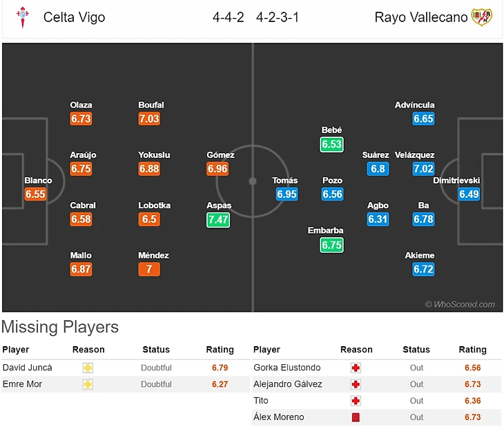The width and height of the screenshot is (504, 429).
Task: Click Velázquez's 7.02 rating badge
Action: click(423, 169)
